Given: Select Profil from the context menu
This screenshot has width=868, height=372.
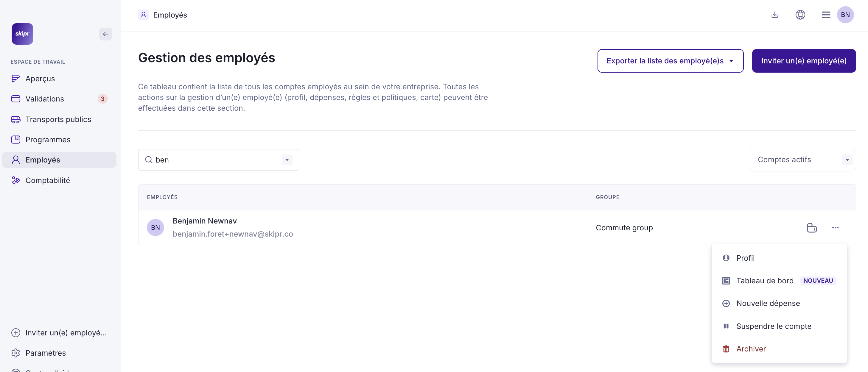Looking at the screenshot, I should pyautogui.click(x=745, y=258).
